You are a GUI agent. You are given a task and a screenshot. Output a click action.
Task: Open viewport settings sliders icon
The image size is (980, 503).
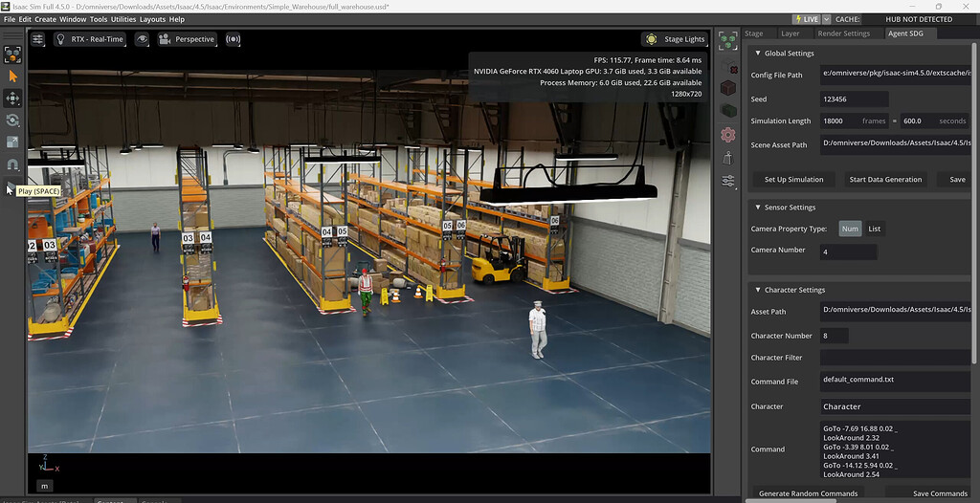tap(38, 39)
